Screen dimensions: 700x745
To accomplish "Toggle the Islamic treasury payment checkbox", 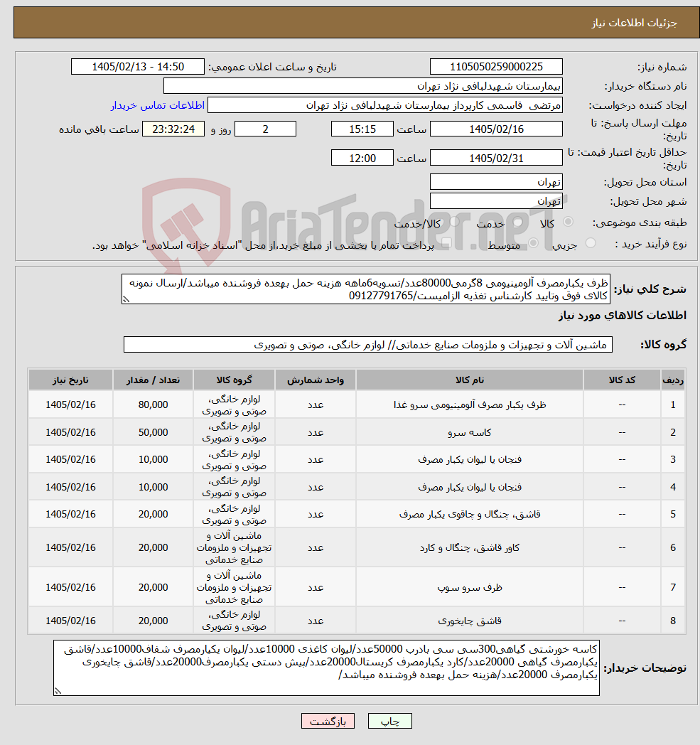I will [x=446, y=243].
